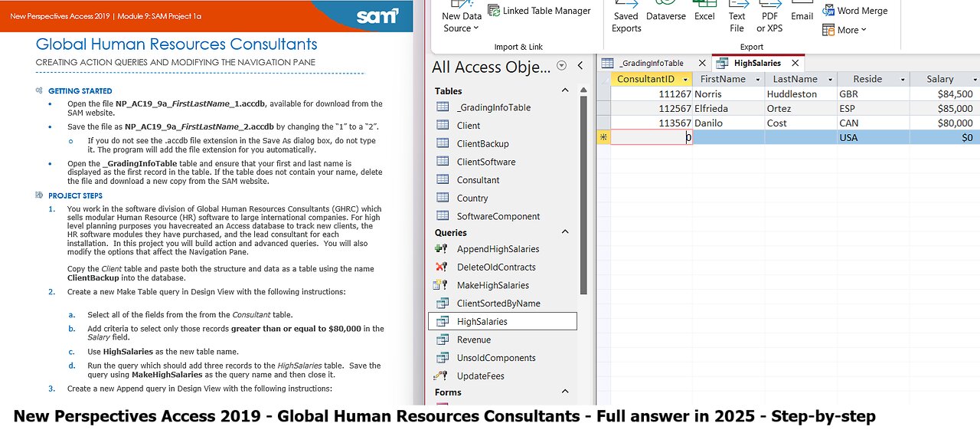Collapse the Tables group
980x433 pixels.
point(565,90)
